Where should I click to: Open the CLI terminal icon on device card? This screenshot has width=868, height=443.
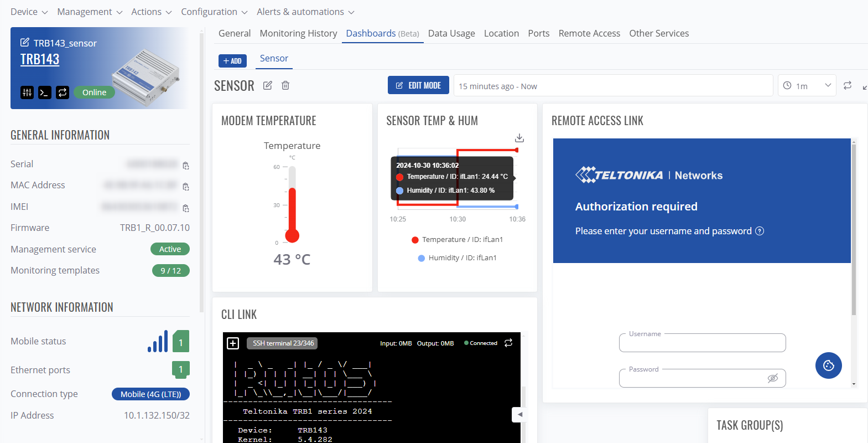(45, 92)
